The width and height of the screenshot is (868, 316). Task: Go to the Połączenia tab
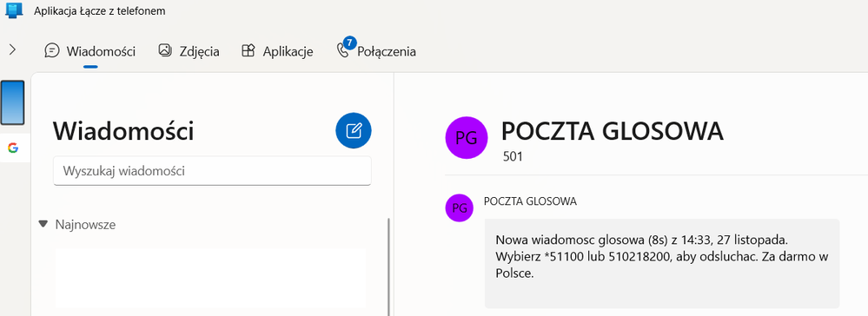(376, 51)
